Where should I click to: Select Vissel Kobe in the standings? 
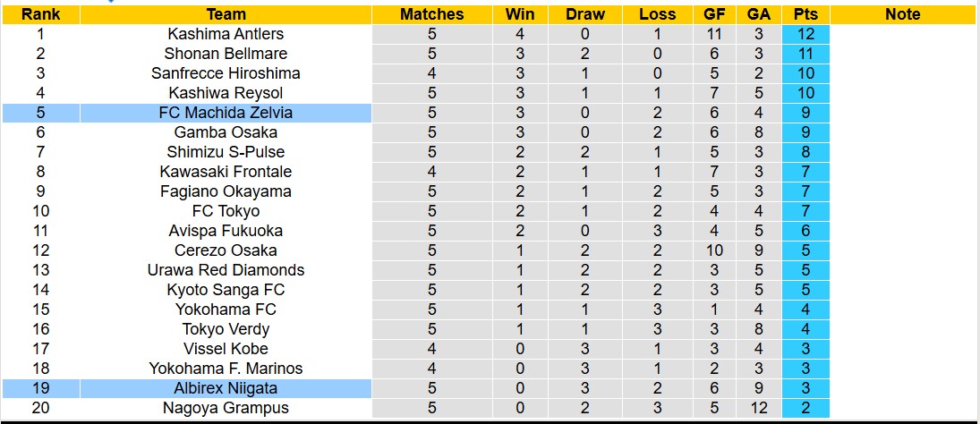[x=226, y=349]
